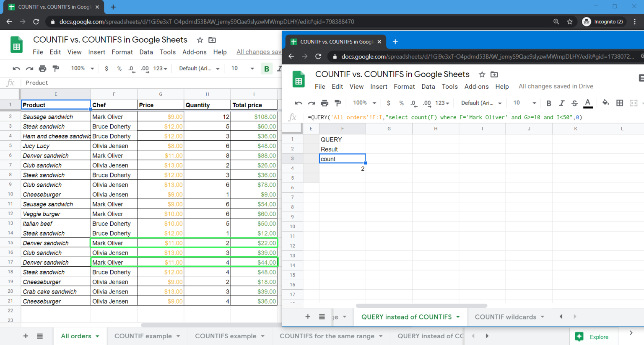
Task: Open the fill color tool
Action: [x=606, y=103]
